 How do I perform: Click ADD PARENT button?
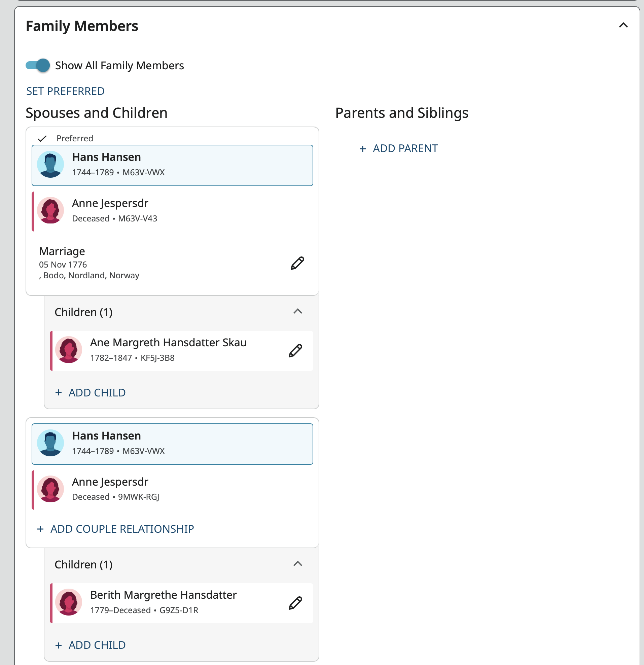pos(398,149)
